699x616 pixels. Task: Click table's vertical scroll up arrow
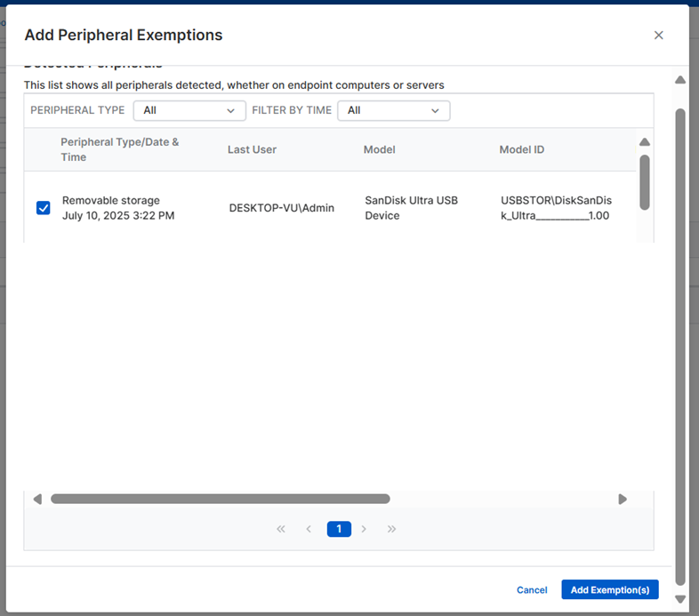tap(645, 142)
